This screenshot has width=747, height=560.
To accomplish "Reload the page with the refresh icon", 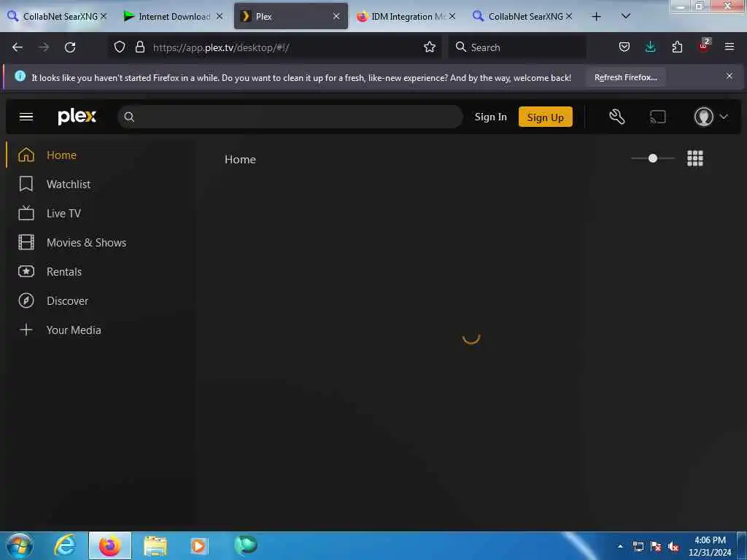I will point(70,47).
